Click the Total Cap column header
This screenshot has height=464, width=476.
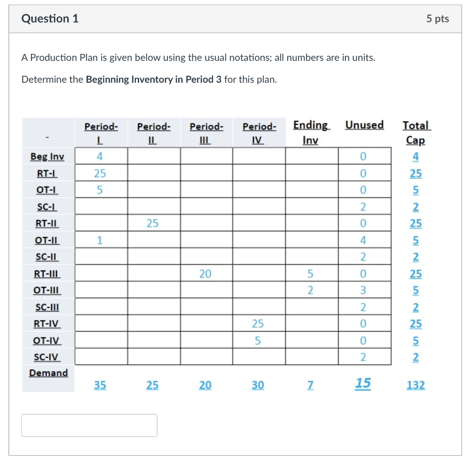pyautogui.click(x=415, y=133)
